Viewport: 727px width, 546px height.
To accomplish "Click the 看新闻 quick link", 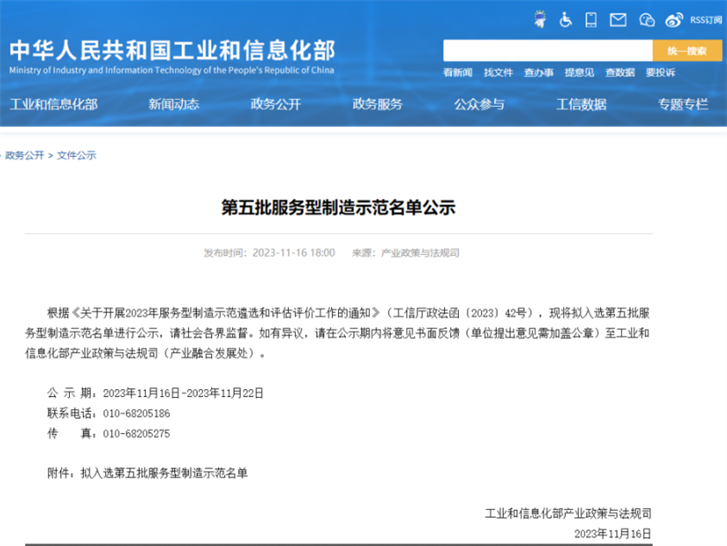I will pos(458,73).
